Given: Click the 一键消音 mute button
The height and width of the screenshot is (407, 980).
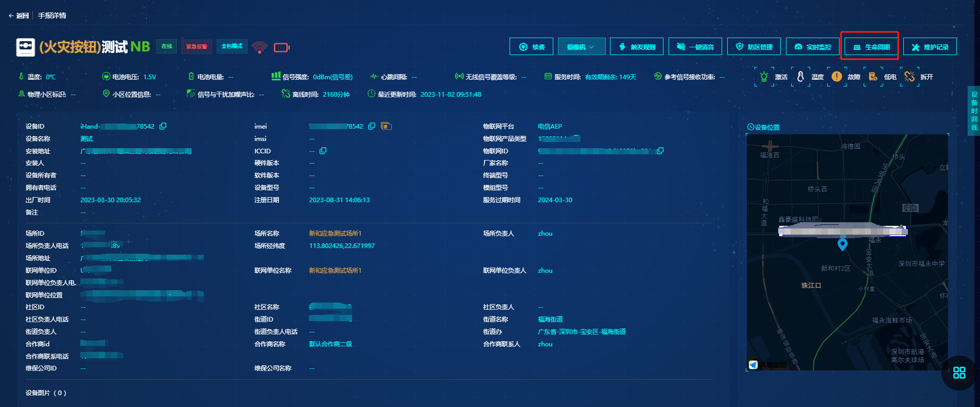Looking at the screenshot, I should (695, 47).
